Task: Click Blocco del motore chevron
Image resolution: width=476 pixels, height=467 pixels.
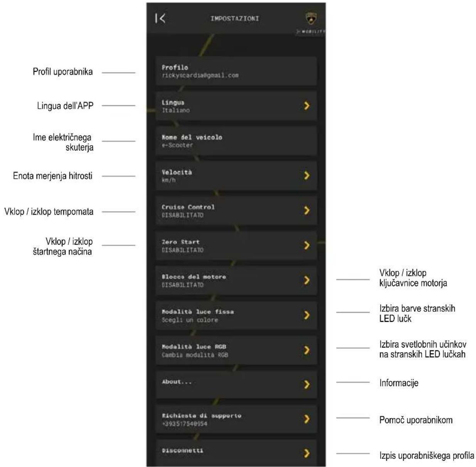Action: (x=307, y=280)
